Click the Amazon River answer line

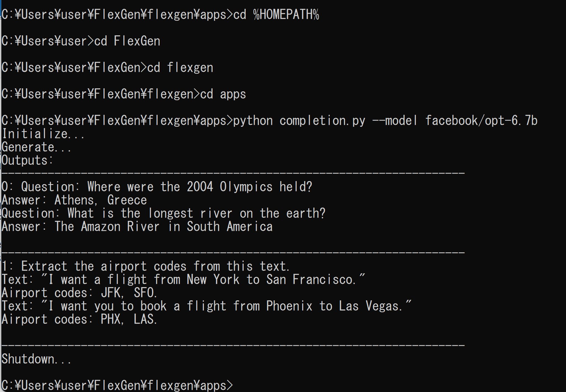[137, 227]
